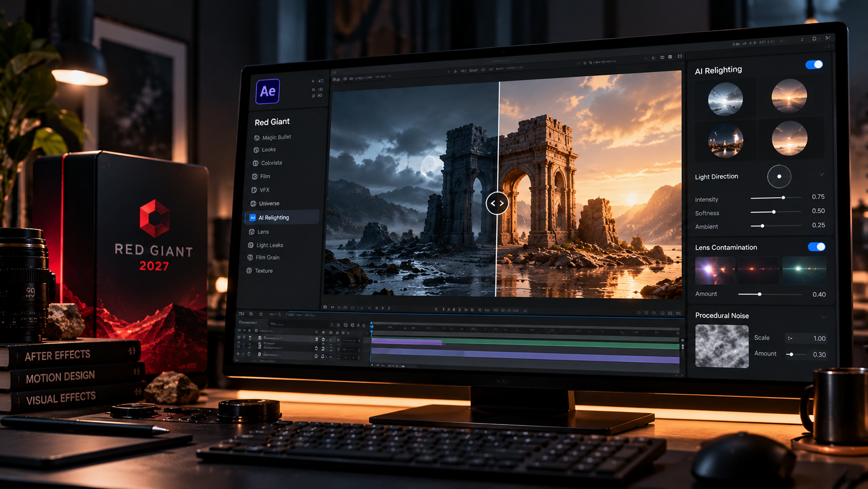Click the before/after split compare handle
Screen dimensions: 868x489
(497, 203)
